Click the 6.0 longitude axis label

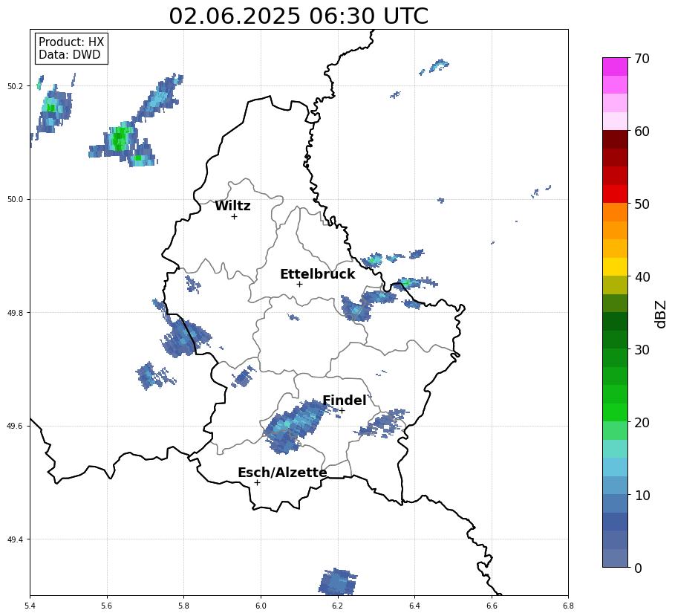(x=261, y=606)
